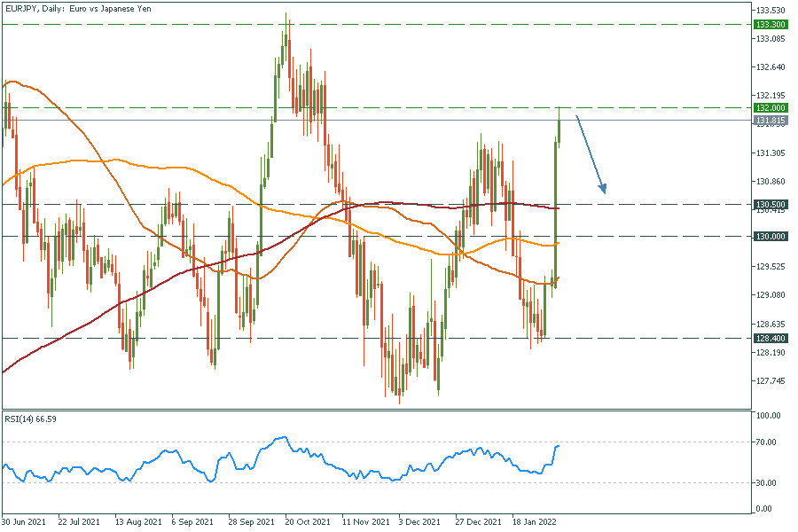Click the RSI 30.00 oversold level label
This screenshot has height=532, width=798.
(x=767, y=482)
